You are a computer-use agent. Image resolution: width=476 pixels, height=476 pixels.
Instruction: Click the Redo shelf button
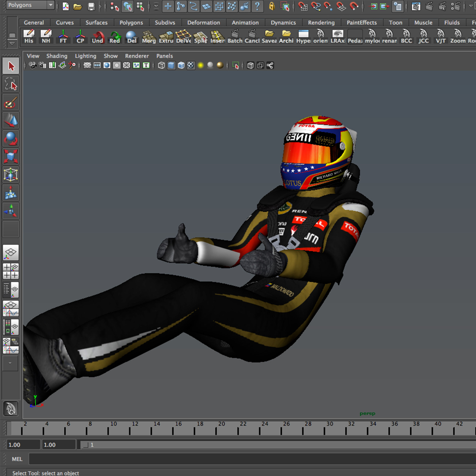(x=115, y=37)
